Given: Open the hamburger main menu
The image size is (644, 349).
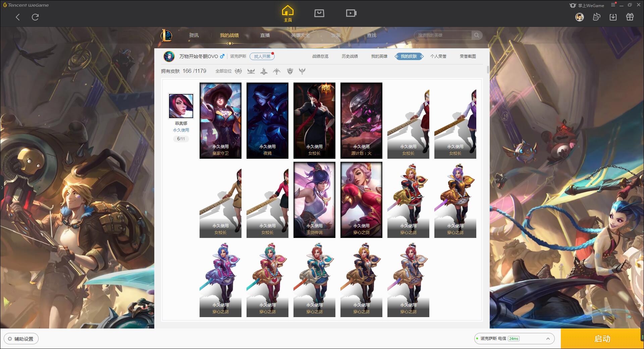Looking at the screenshot, I should tap(613, 5).
